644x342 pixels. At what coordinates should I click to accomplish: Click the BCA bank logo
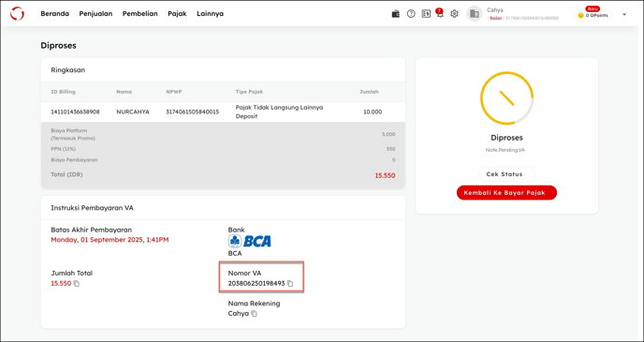[250, 241]
